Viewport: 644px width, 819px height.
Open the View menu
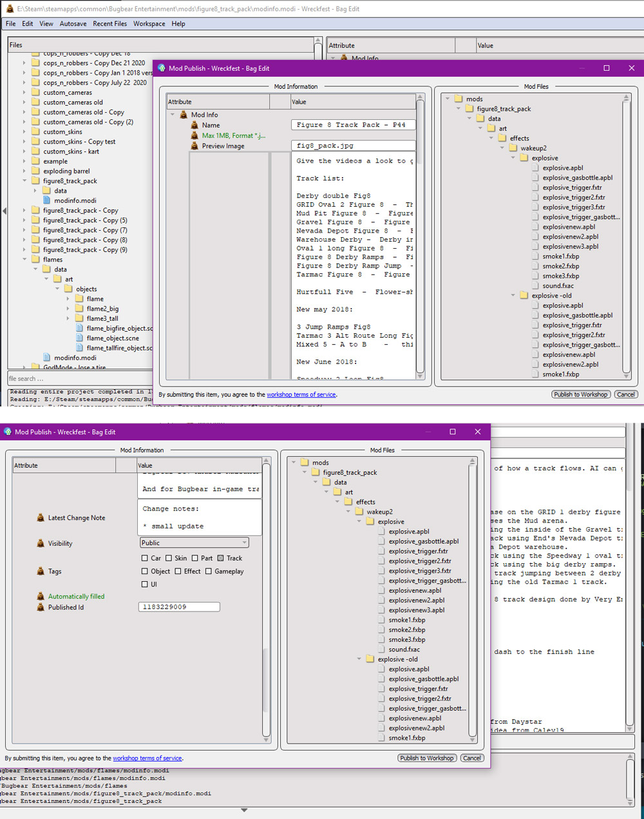click(x=46, y=24)
